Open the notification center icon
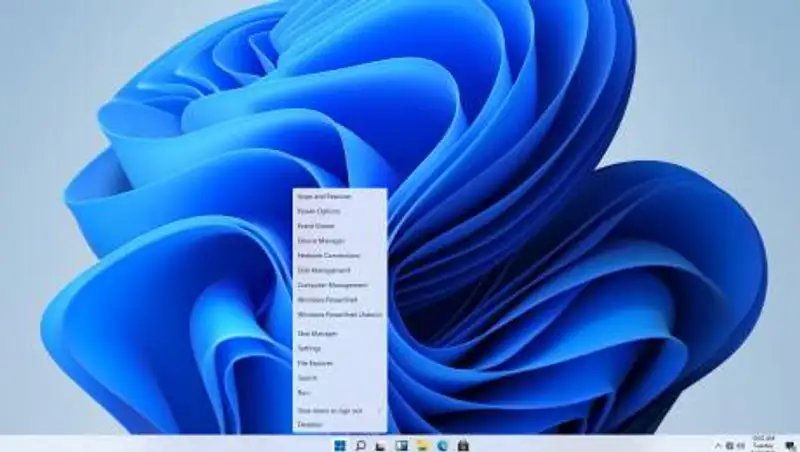Viewport: 800px width, 452px height. pos(790,446)
